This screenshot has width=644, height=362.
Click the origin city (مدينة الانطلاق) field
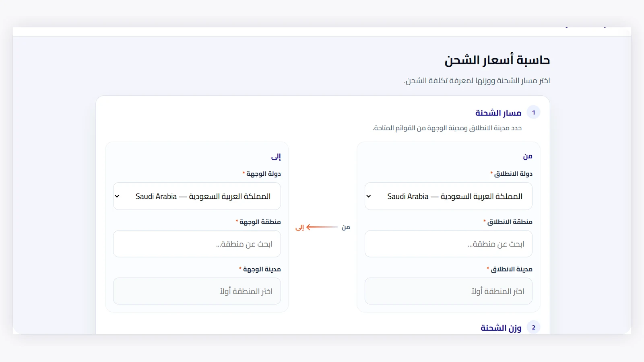[x=448, y=291]
